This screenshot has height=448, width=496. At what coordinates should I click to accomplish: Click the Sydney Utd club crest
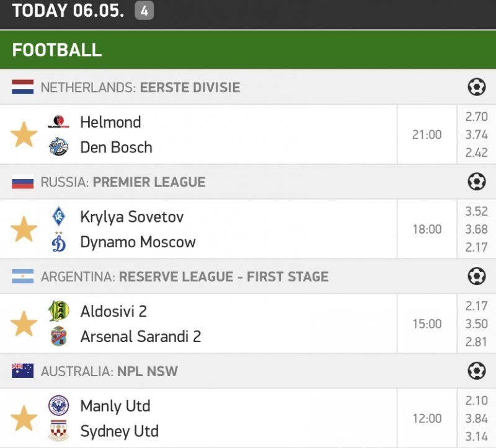pos(58,431)
